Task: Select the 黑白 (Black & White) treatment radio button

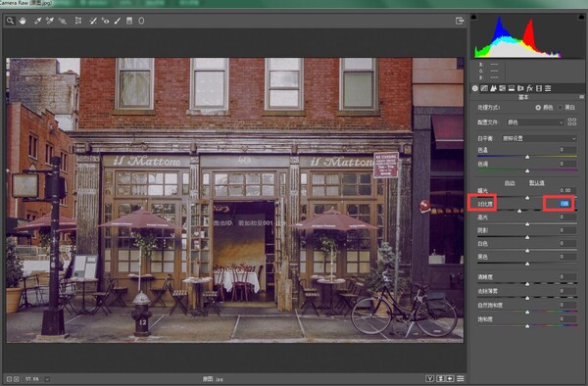Action: click(x=560, y=108)
